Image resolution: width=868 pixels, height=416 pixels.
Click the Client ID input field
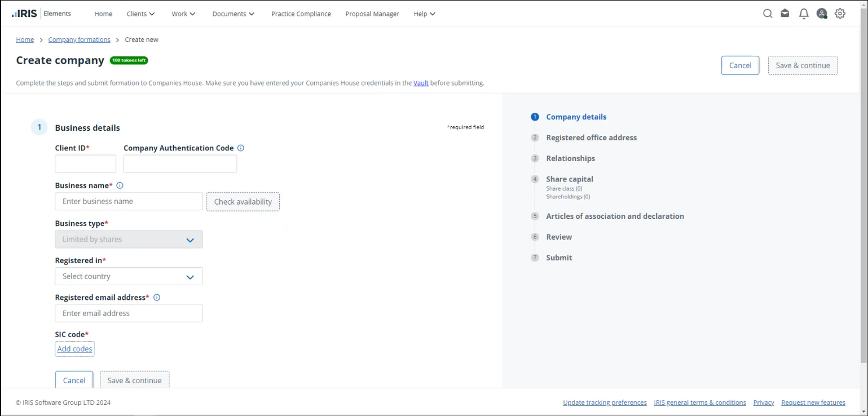tap(85, 164)
